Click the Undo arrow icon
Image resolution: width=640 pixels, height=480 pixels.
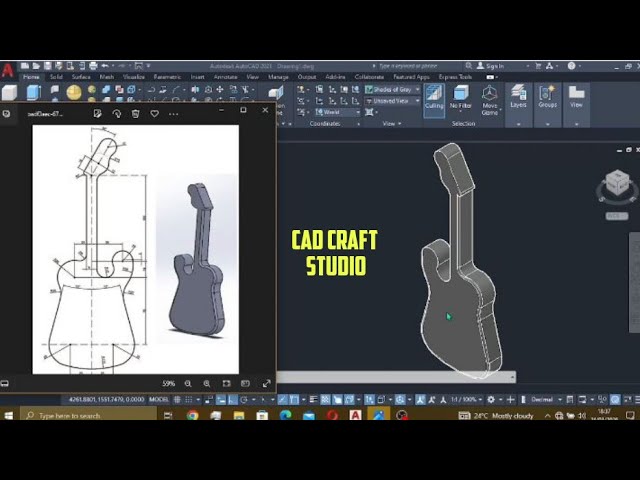tap(105, 66)
